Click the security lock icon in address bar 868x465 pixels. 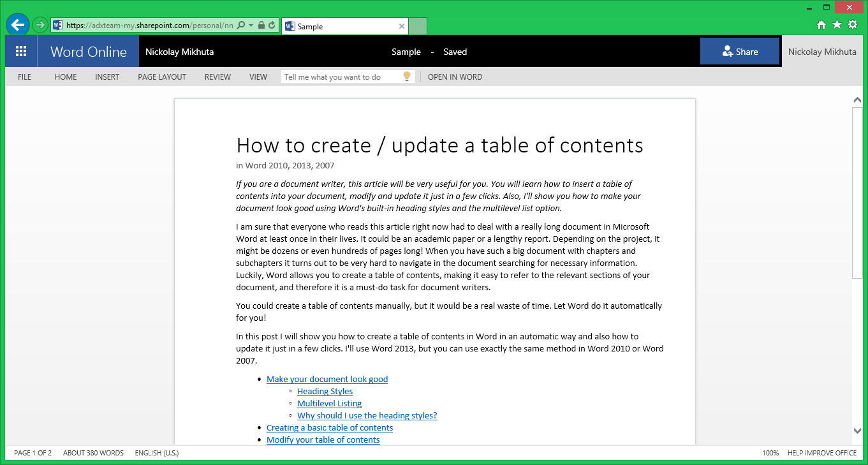click(x=261, y=26)
